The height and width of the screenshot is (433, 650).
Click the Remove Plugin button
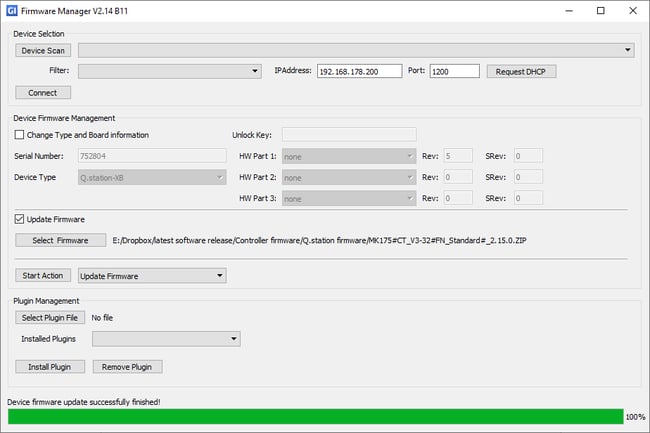point(127,367)
